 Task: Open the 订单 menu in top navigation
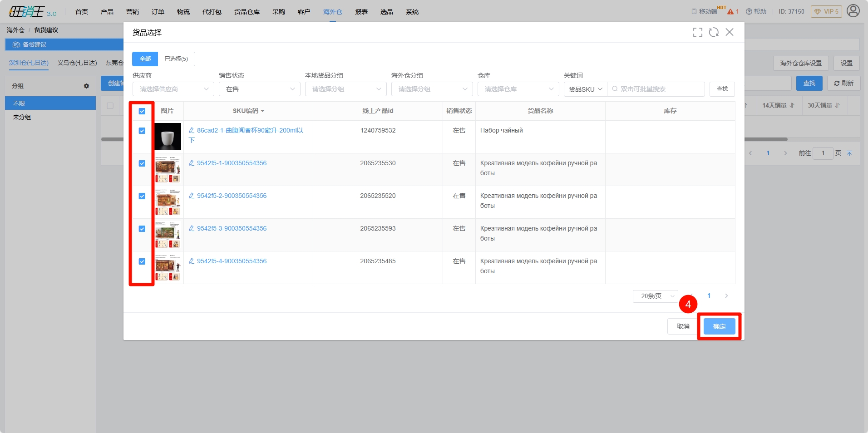[x=158, y=12]
